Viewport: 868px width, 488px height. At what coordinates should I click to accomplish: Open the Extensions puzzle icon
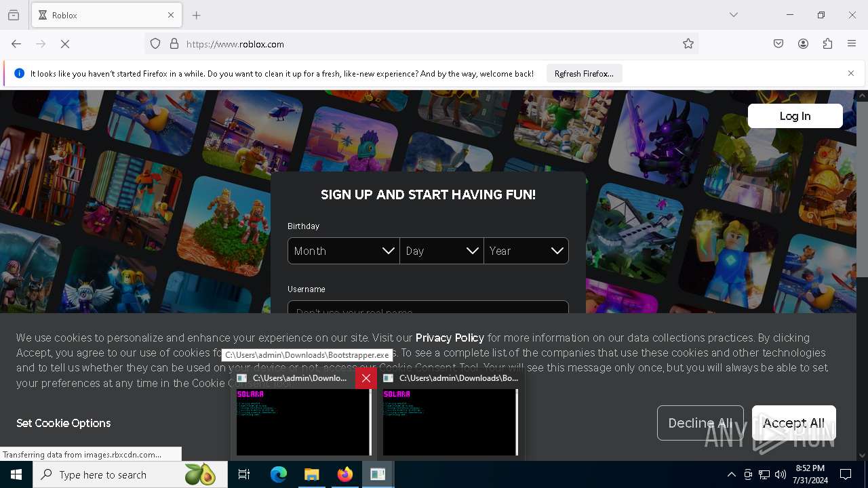click(x=827, y=44)
